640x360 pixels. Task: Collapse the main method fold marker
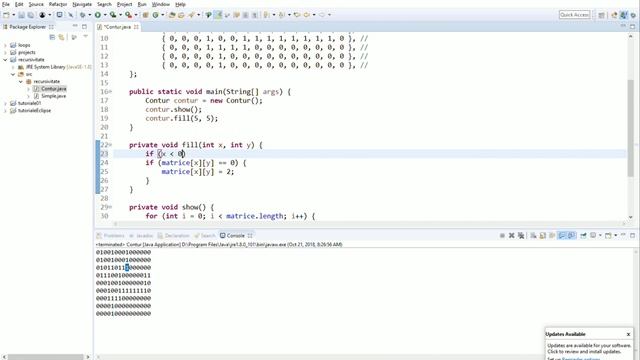pos(110,92)
